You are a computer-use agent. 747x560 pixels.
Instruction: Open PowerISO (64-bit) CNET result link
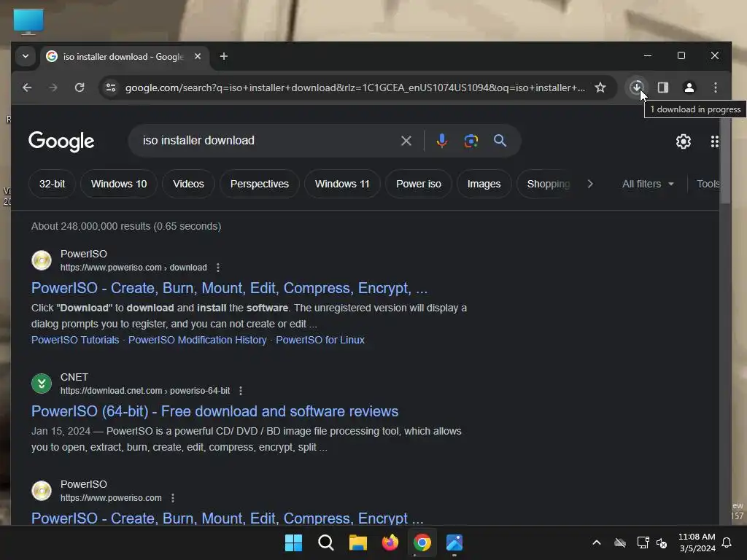(215, 411)
